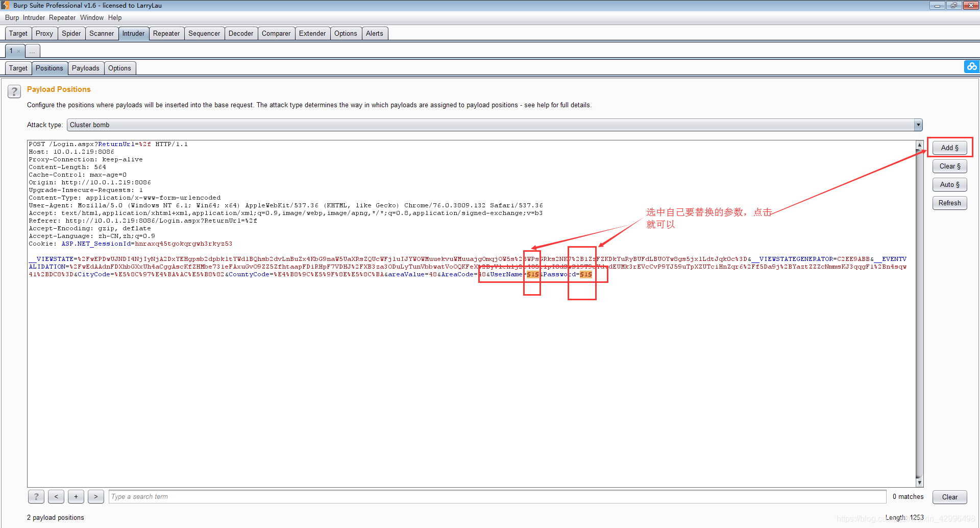Switch to the Comparer tab
Viewport: 980px width, 528px height.
click(x=276, y=33)
